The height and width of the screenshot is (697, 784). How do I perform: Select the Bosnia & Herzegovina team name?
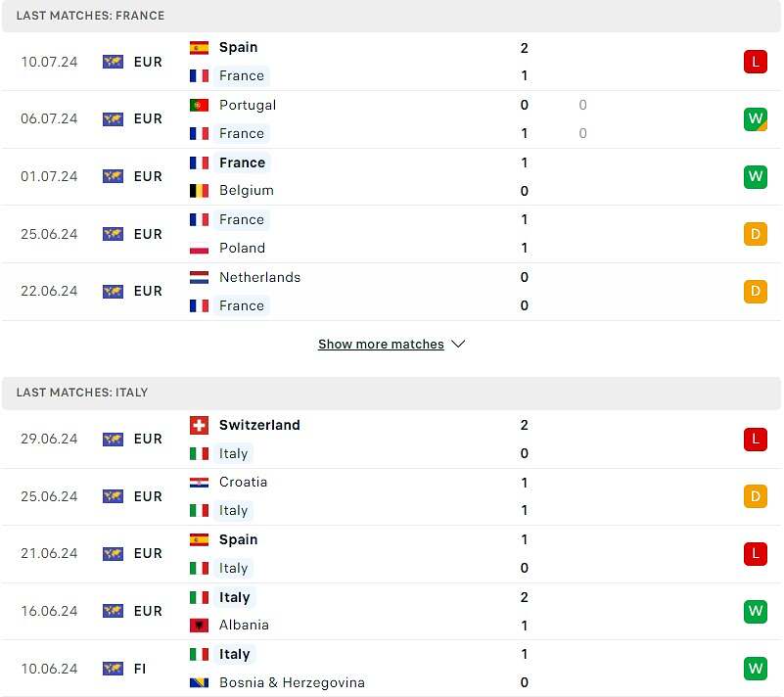(292, 682)
